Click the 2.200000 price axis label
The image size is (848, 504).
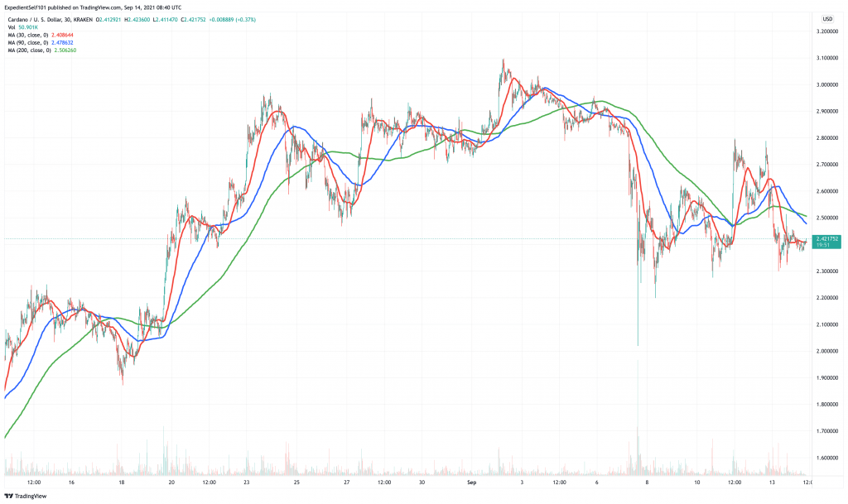827,298
